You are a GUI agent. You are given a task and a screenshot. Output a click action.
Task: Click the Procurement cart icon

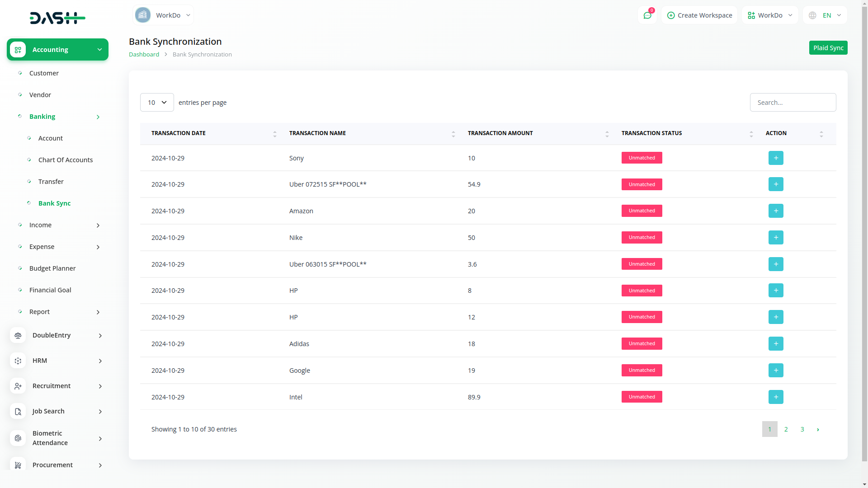[18, 465]
